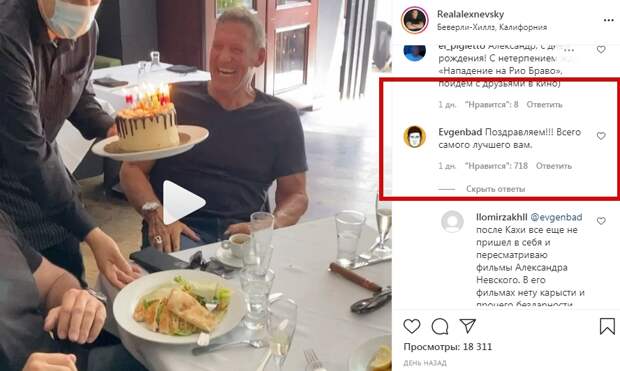The image size is (620, 371).
Task: View the 8 likes on el_piglietto's comment
Action: 491,105
